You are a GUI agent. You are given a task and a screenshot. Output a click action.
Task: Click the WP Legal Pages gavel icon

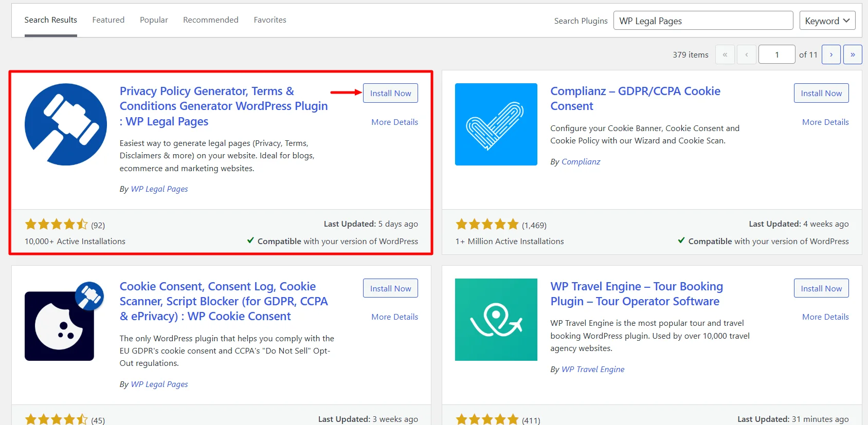(x=66, y=124)
